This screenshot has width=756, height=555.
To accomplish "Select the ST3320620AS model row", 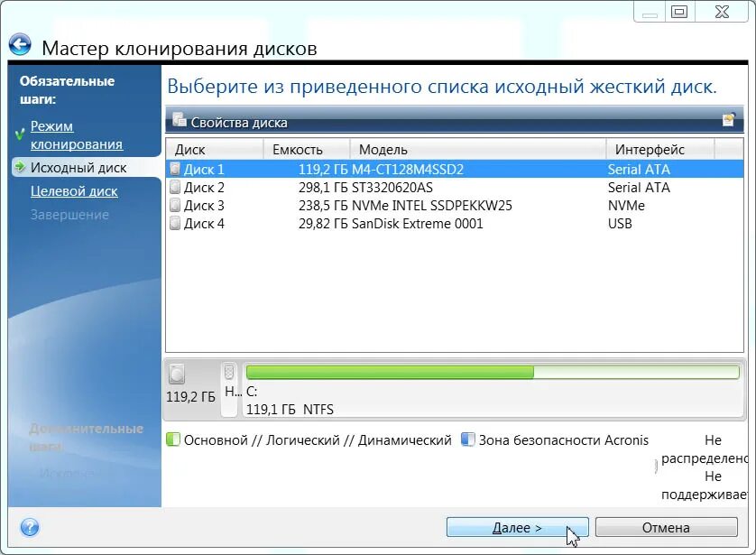I will click(x=454, y=187).
